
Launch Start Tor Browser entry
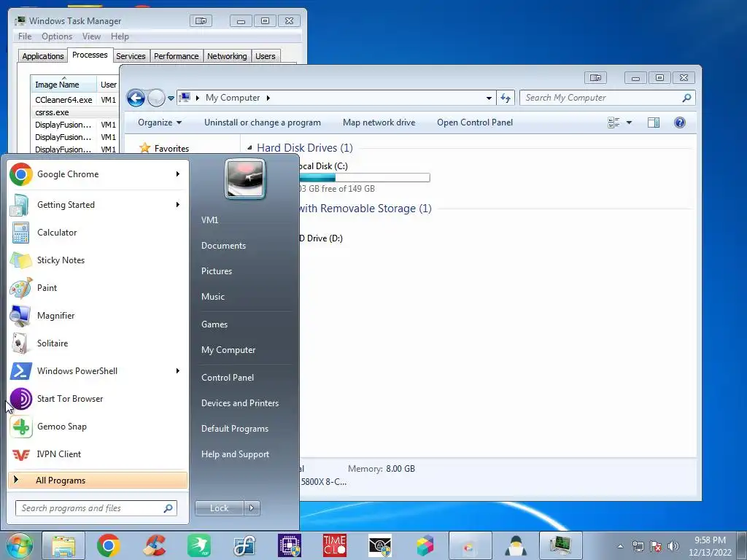98,399
